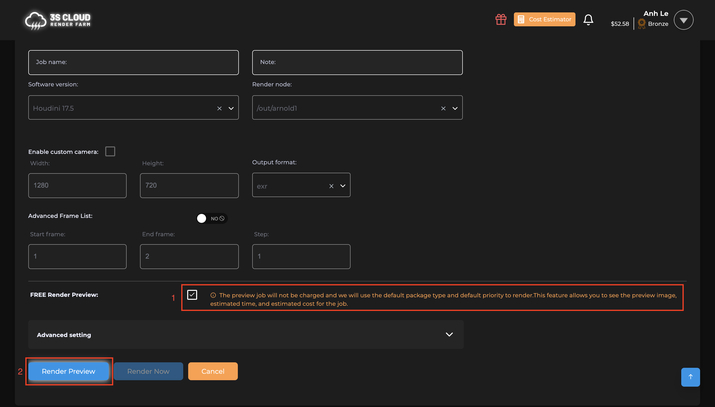
Task: Open the gift rewards icon
Action: pyautogui.click(x=501, y=20)
